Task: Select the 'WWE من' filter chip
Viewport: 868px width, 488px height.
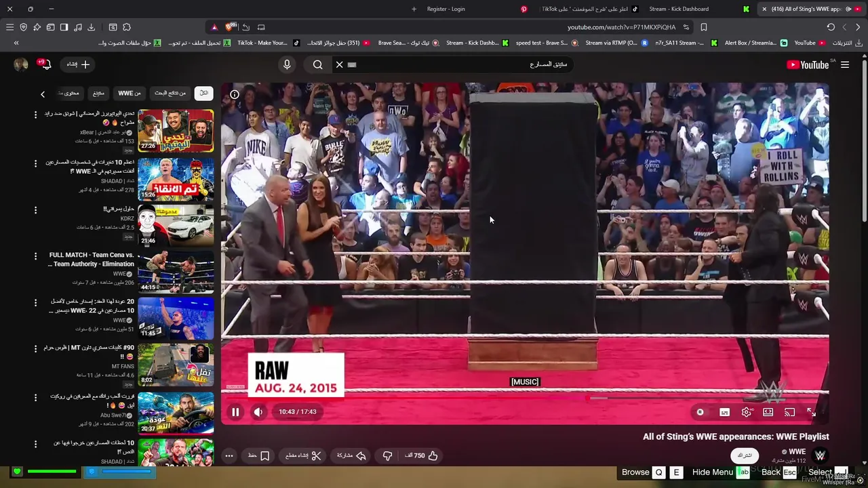Action: [129, 93]
